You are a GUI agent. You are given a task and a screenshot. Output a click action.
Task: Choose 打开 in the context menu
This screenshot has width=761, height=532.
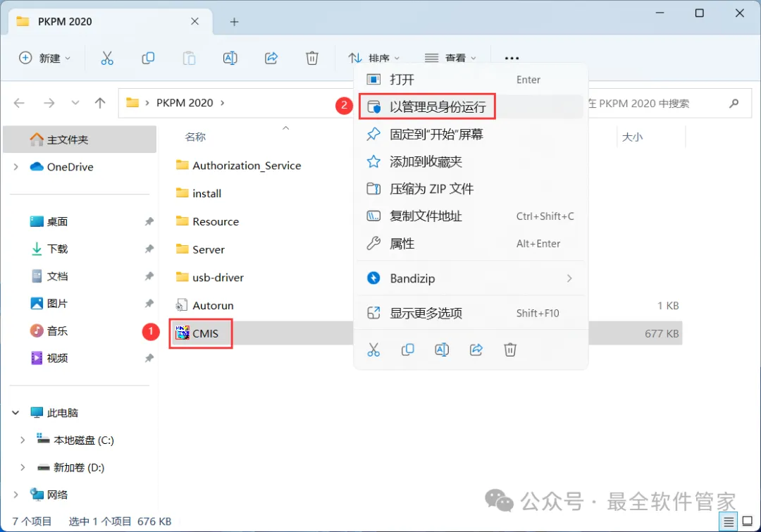click(x=470, y=80)
